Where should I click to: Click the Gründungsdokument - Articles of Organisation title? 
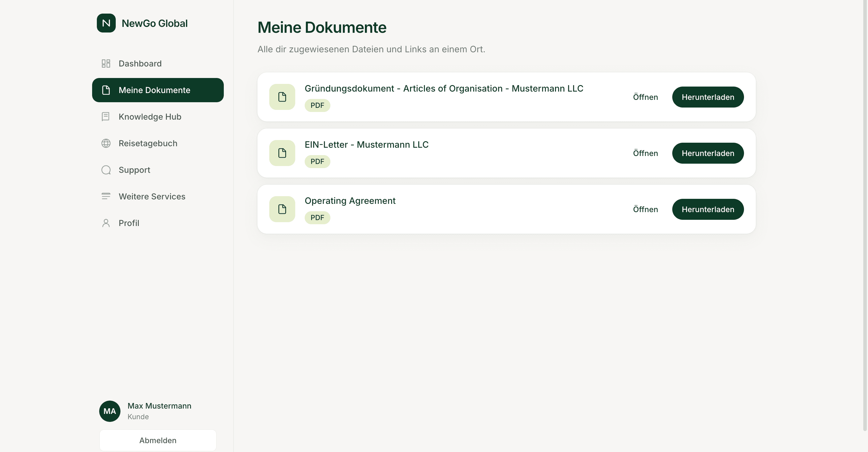tap(444, 88)
